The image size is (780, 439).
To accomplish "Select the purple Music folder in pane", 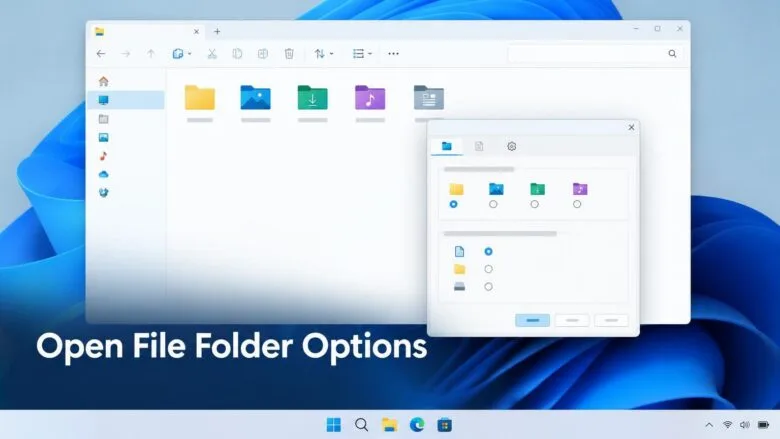I will tap(370, 97).
